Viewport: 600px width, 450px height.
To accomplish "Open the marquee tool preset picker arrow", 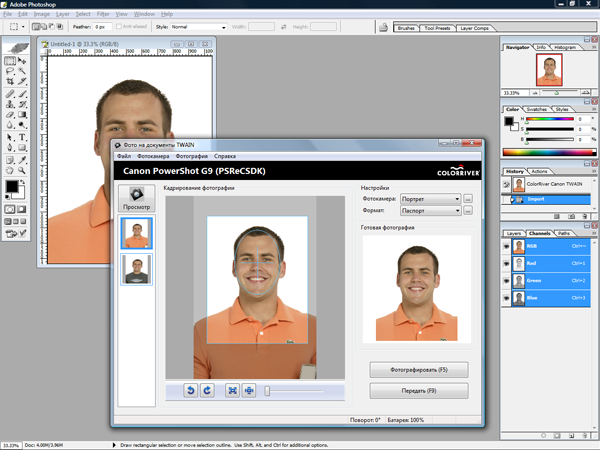I will pos(23,27).
